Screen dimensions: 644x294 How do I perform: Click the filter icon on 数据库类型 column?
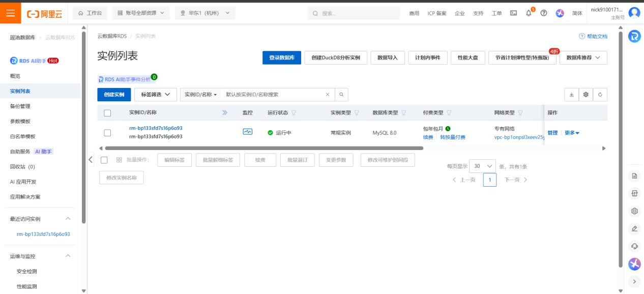tap(403, 113)
